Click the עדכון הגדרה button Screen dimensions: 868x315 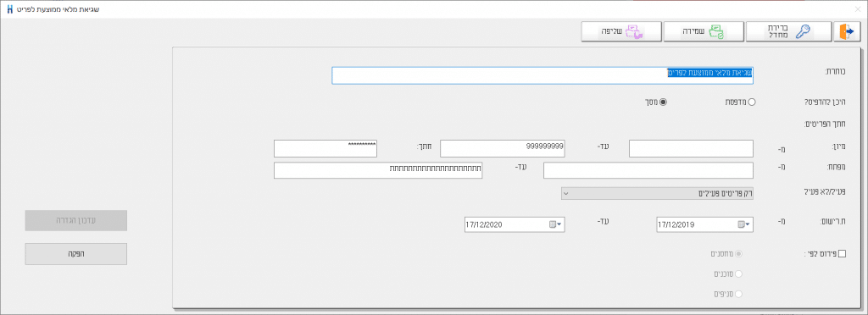pos(76,220)
